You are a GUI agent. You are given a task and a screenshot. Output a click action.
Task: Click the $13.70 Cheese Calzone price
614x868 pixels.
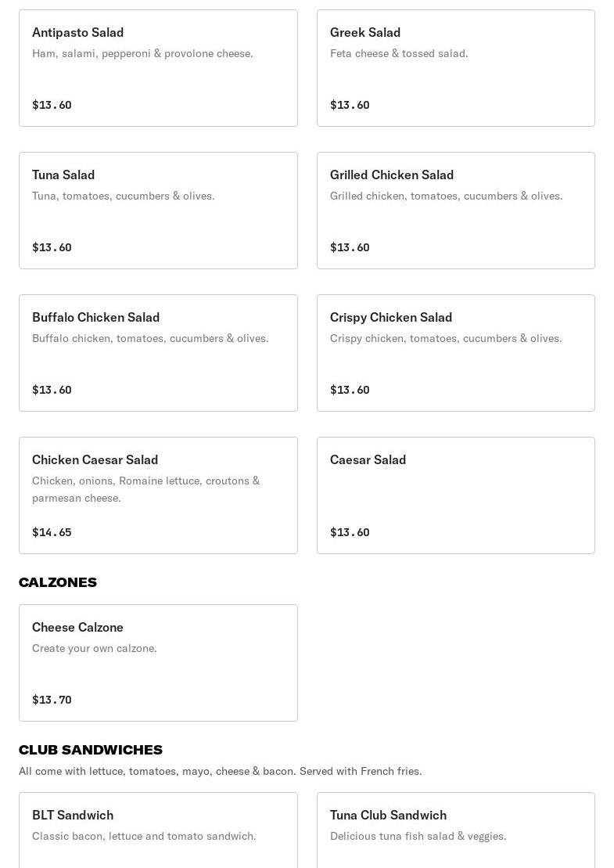(52, 700)
